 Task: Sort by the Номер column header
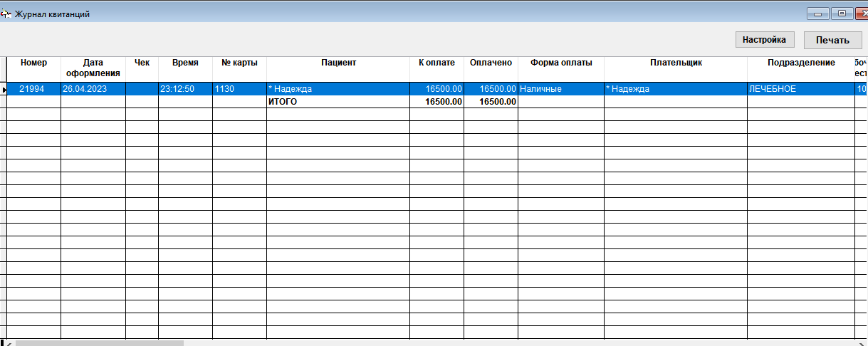[33, 63]
